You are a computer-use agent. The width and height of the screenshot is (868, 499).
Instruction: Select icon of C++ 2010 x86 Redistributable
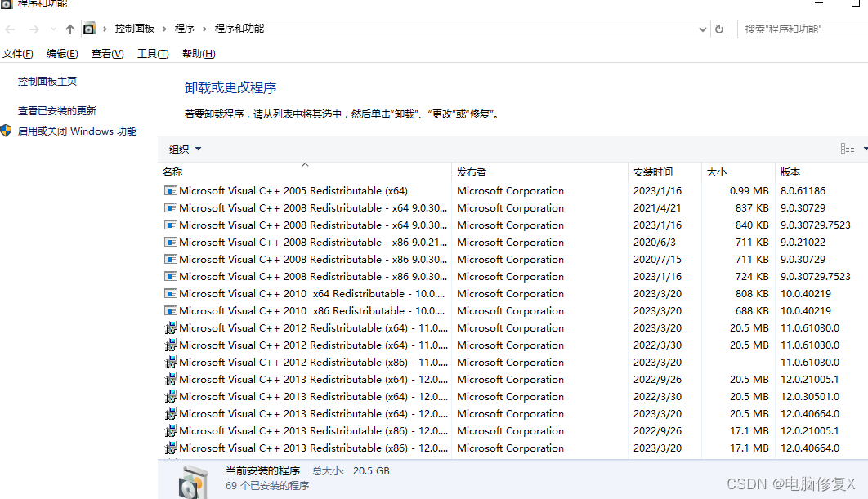171,311
